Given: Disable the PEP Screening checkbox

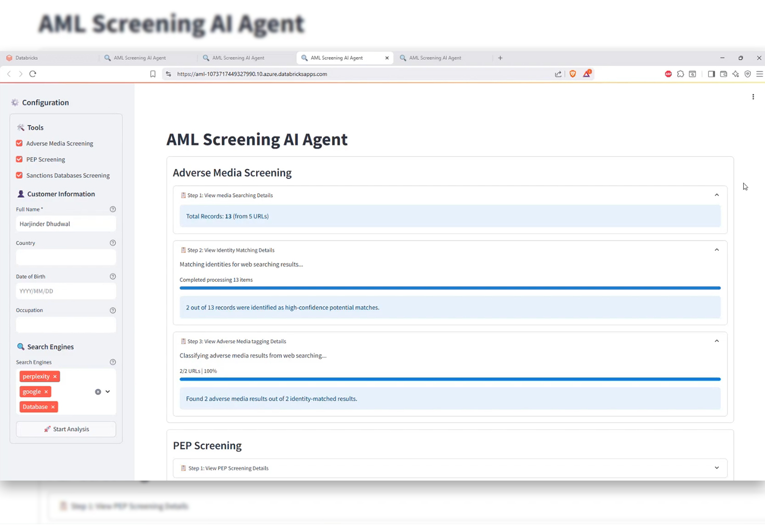Looking at the screenshot, I should point(19,159).
